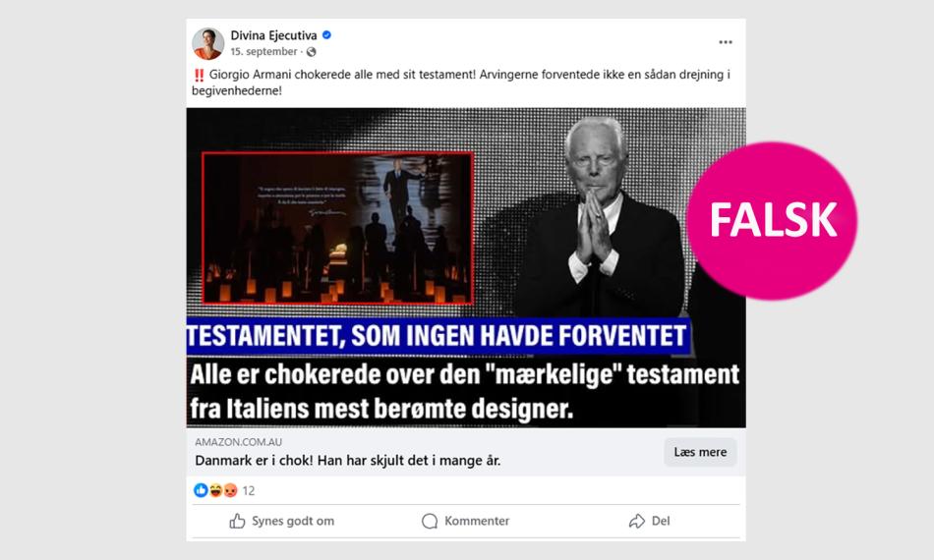Click the blue TESTAMENTET headline banner
The width and height of the screenshot is (934, 560).
tap(438, 336)
